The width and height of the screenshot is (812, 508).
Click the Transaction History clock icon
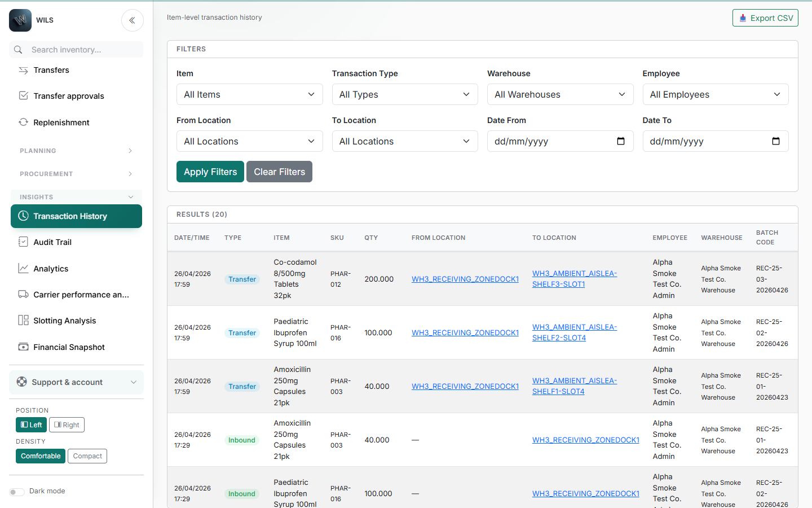pos(23,216)
